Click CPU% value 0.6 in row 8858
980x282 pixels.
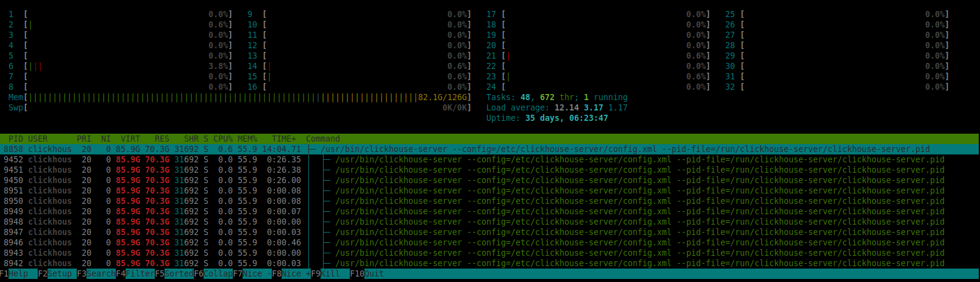(x=225, y=149)
